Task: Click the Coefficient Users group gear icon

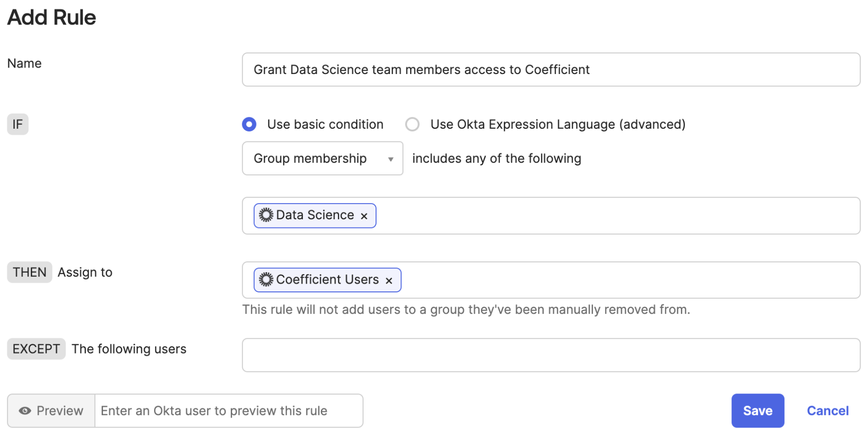Action: [x=266, y=279]
